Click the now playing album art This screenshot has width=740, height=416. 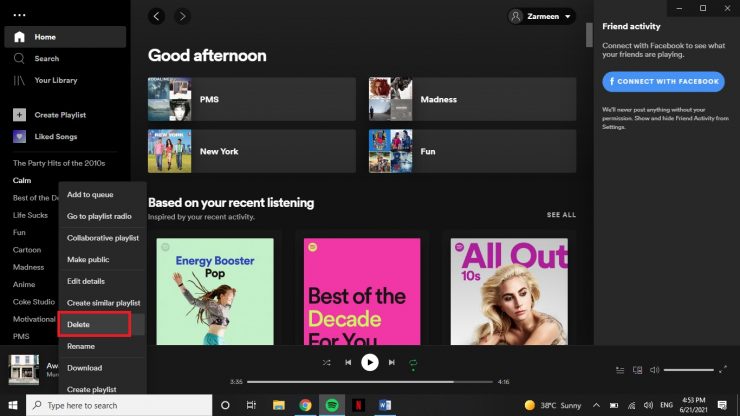coord(24,370)
